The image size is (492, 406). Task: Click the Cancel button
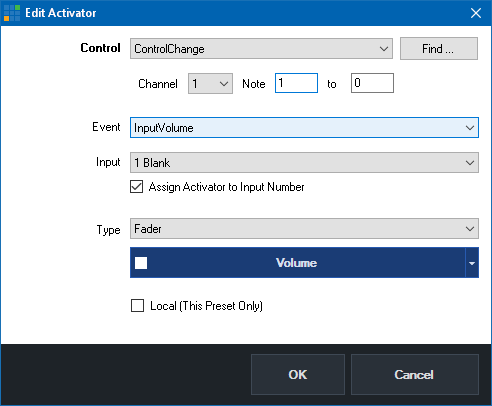pyautogui.click(x=415, y=374)
